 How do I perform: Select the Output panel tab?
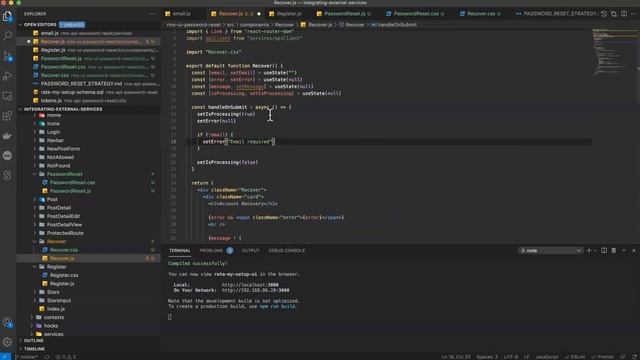250,251
